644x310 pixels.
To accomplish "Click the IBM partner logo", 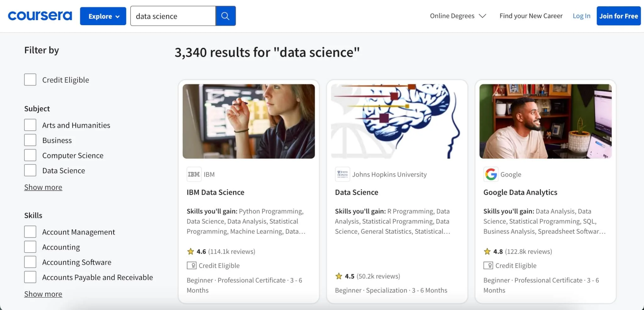I will [194, 174].
